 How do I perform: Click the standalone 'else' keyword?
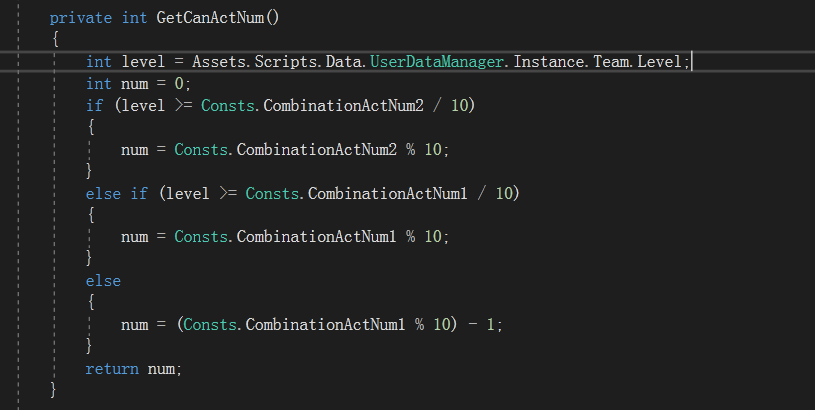click(x=103, y=281)
